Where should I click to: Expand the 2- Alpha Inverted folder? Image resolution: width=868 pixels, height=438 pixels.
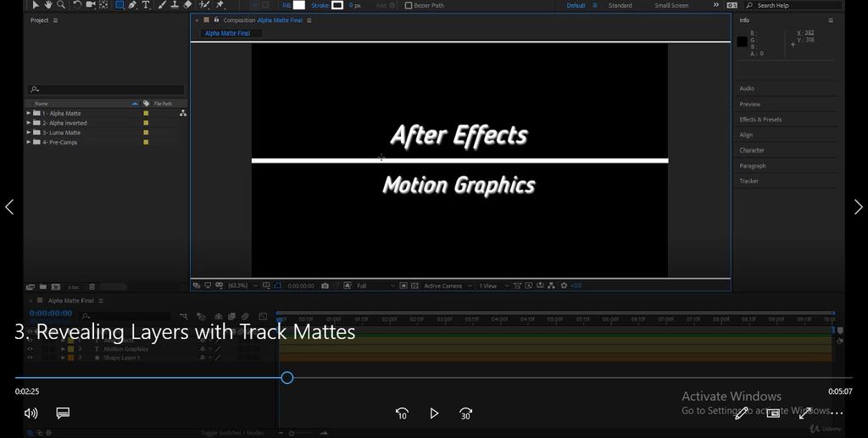click(x=29, y=123)
